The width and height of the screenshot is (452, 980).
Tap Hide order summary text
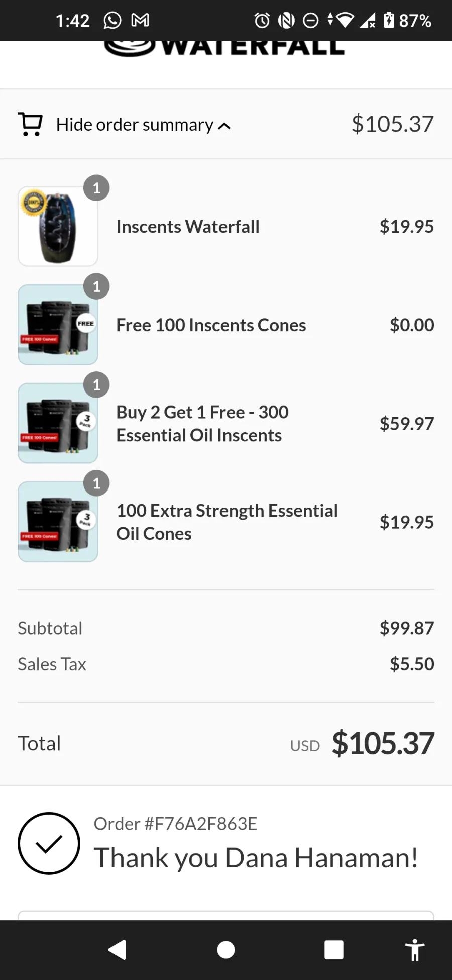(x=135, y=125)
